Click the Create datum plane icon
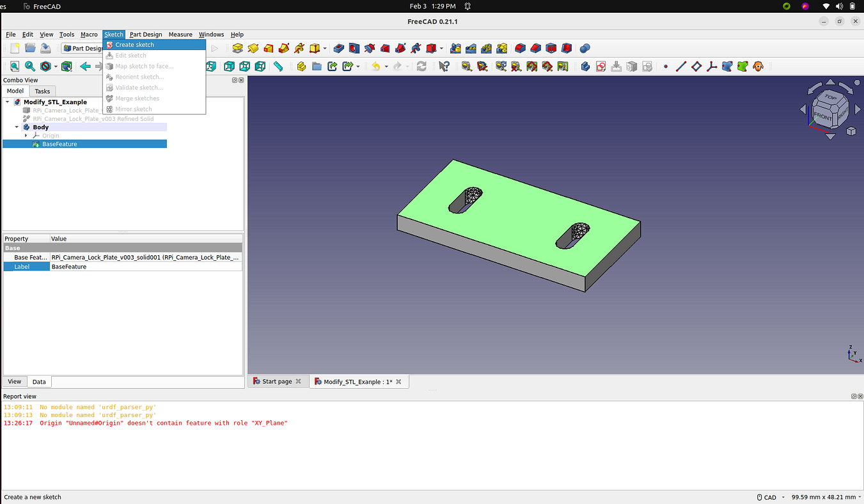Screen dimensions: 864x504 point(696,66)
